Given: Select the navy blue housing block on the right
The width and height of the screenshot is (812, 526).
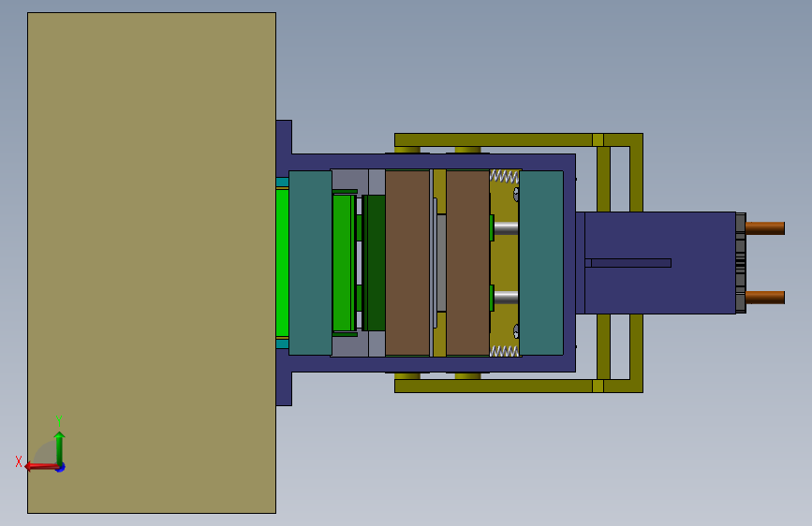Looking at the screenshot, I should click(x=660, y=262).
